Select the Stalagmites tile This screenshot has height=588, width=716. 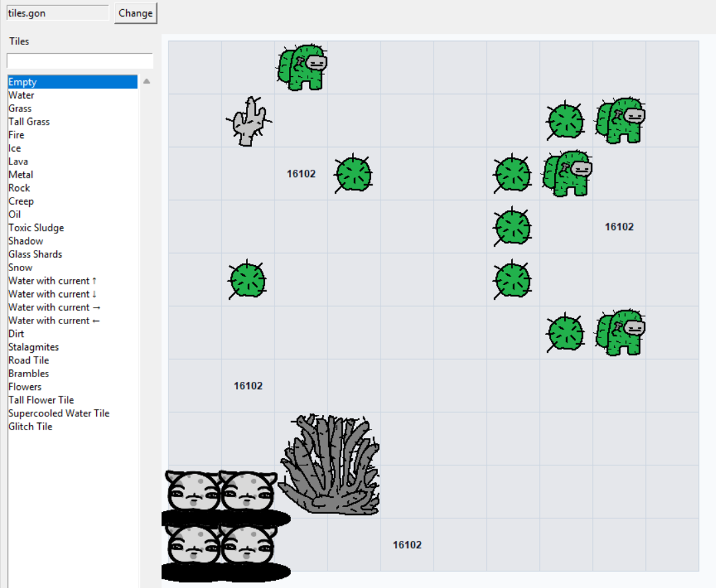click(72, 347)
